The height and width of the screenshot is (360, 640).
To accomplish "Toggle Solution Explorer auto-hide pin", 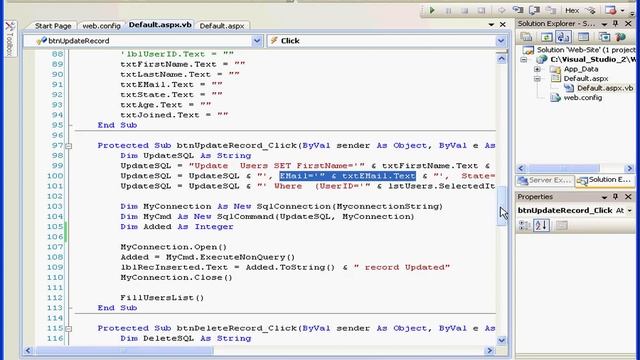I will (616, 24).
